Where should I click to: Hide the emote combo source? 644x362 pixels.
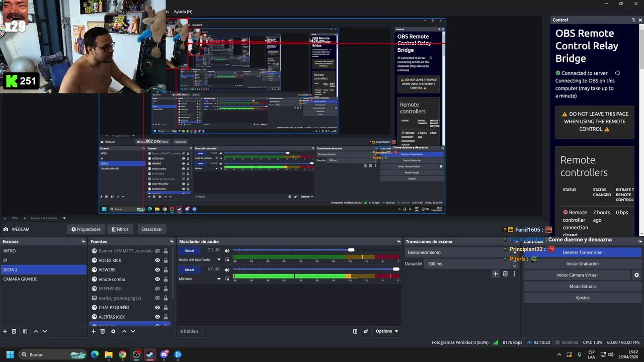(157, 279)
